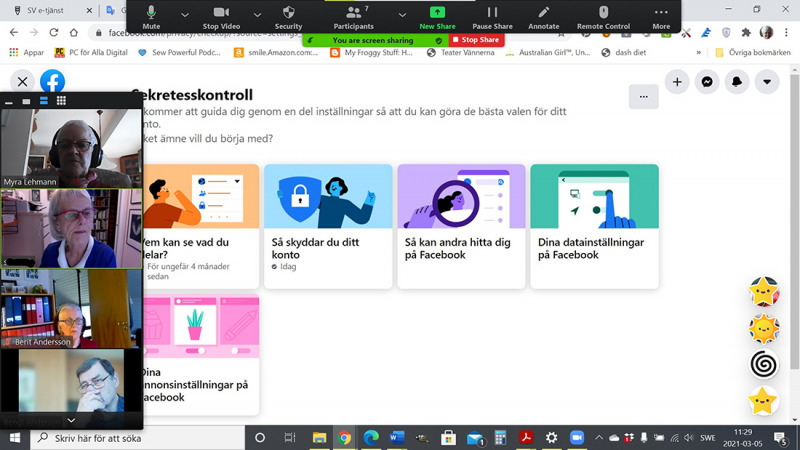Open Så kan andra hitta dig card
This screenshot has width=800, height=450.
(461, 226)
